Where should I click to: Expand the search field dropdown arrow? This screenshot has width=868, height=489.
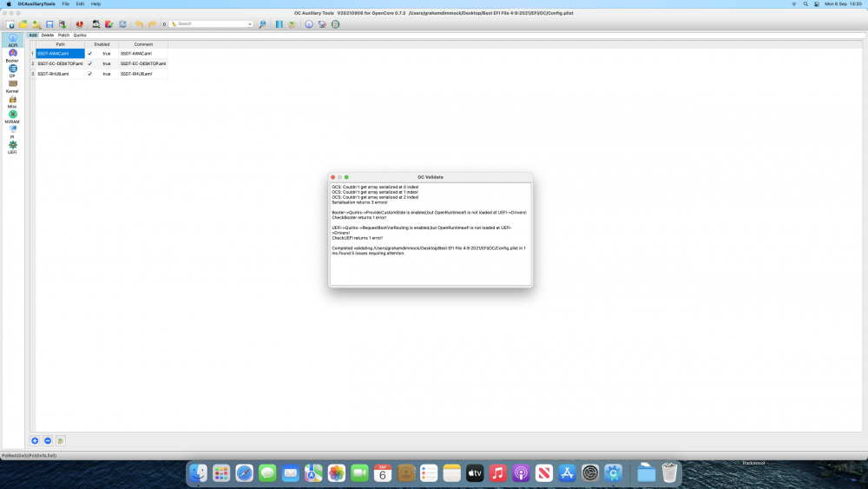250,24
